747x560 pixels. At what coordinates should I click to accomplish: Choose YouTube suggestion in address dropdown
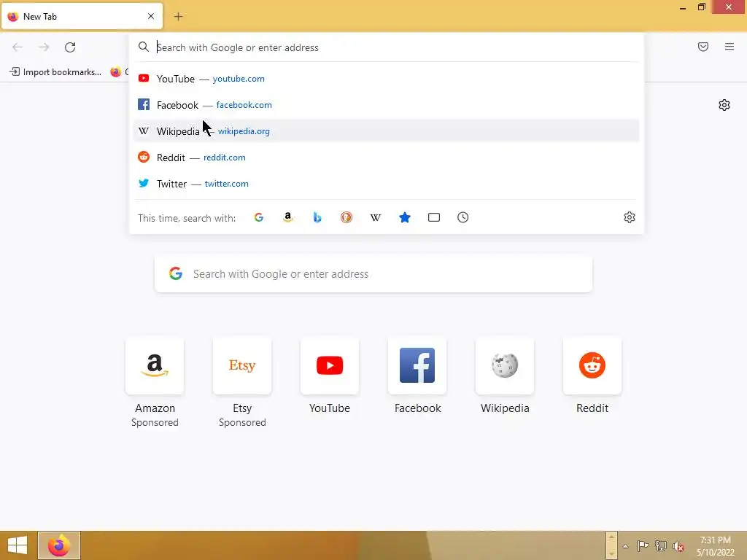point(387,79)
